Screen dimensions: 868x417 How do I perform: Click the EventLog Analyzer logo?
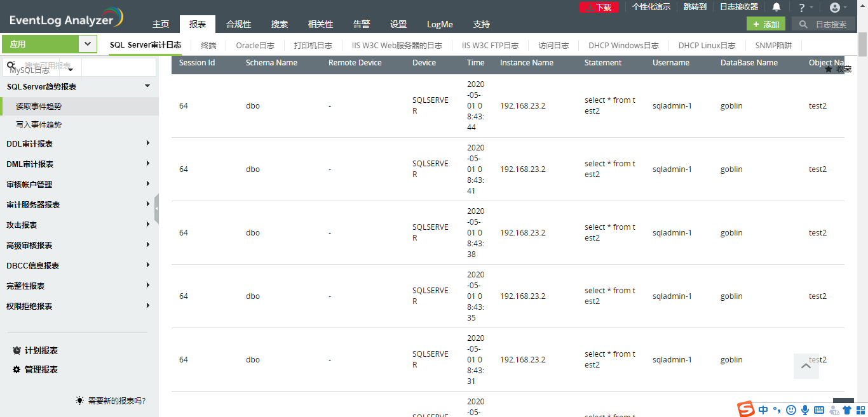click(66, 18)
